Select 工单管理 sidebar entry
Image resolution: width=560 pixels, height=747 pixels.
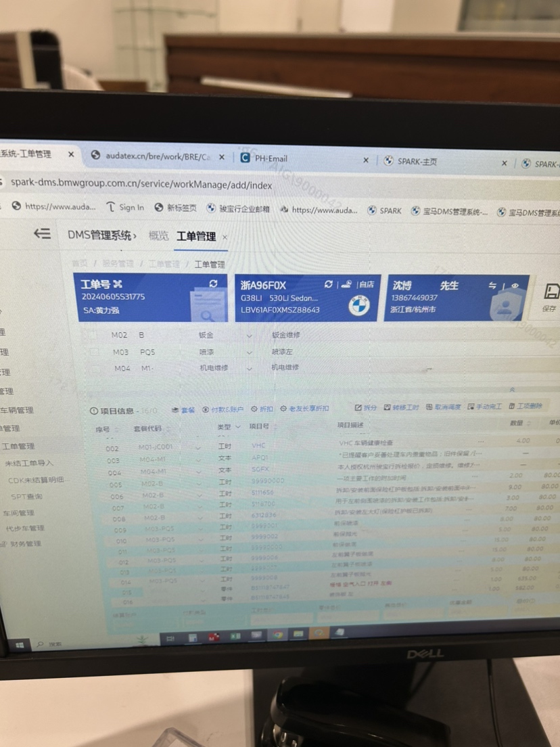(x=18, y=447)
